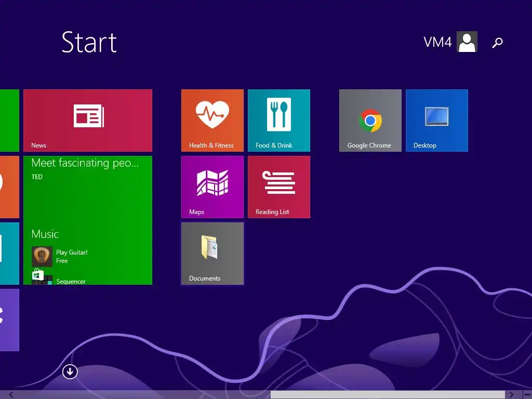Click the VM4 username text

(x=437, y=42)
